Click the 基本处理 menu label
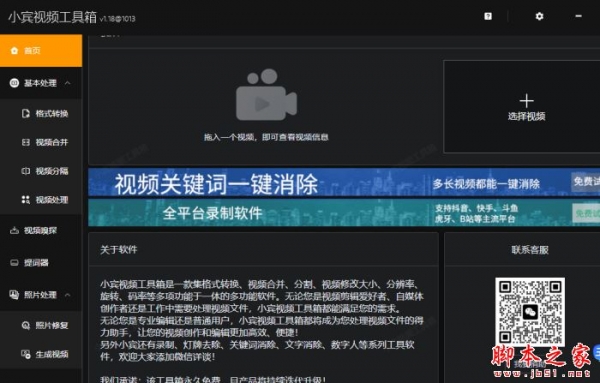This screenshot has width=600, height=383. pos(40,83)
